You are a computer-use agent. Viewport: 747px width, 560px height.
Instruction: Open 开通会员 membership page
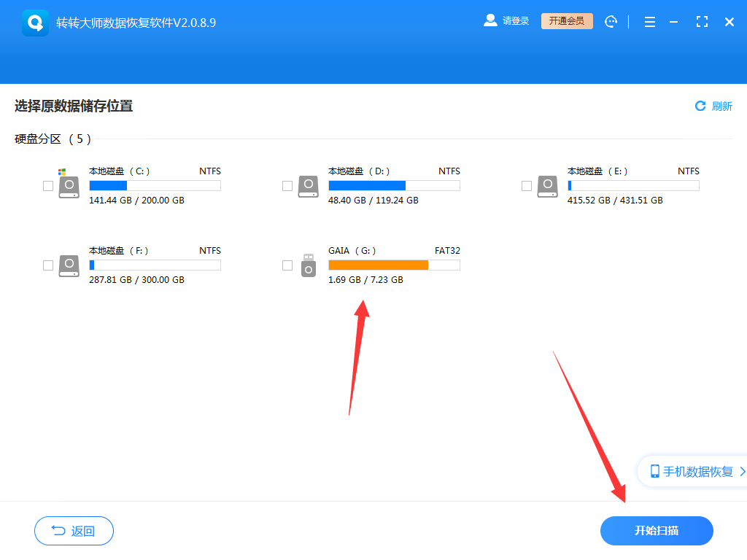point(567,20)
